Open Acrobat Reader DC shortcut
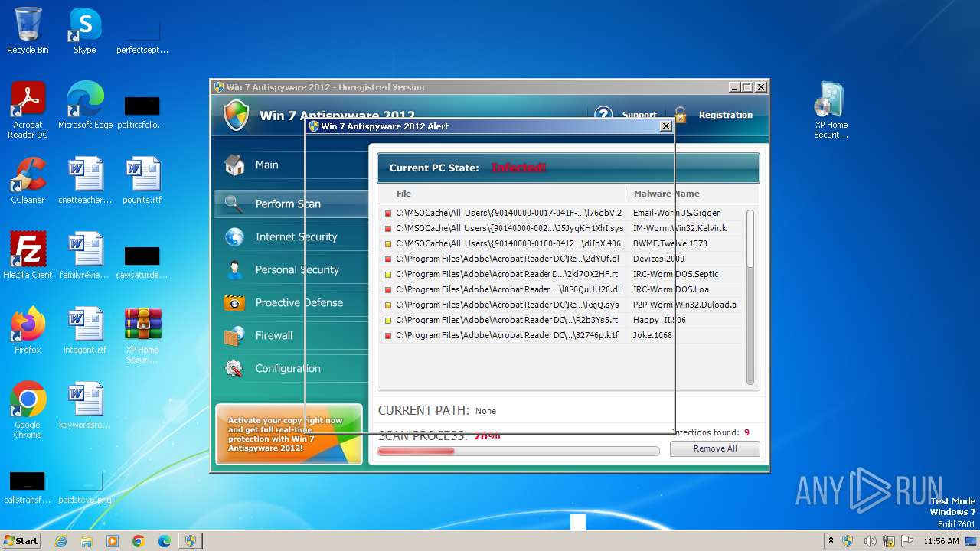The height and width of the screenshot is (551, 980). (28, 110)
